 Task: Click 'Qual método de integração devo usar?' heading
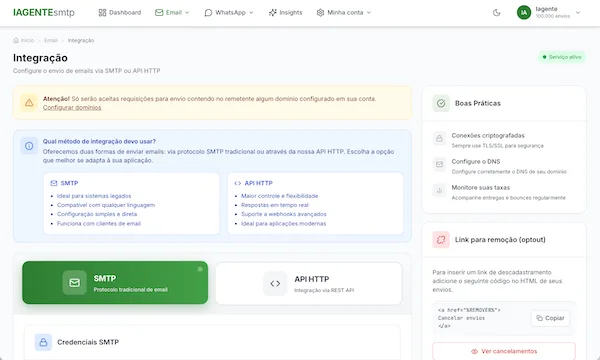pos(99,141)
